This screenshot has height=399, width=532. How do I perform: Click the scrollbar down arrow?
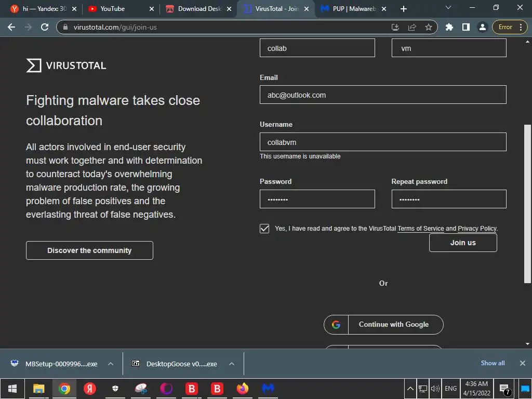(x=527, y=344)
